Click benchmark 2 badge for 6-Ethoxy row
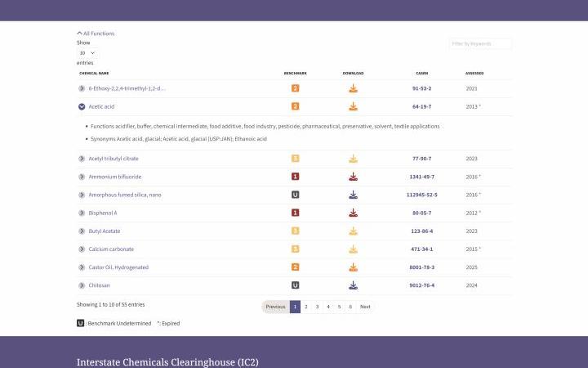 (x=295, y=88)
